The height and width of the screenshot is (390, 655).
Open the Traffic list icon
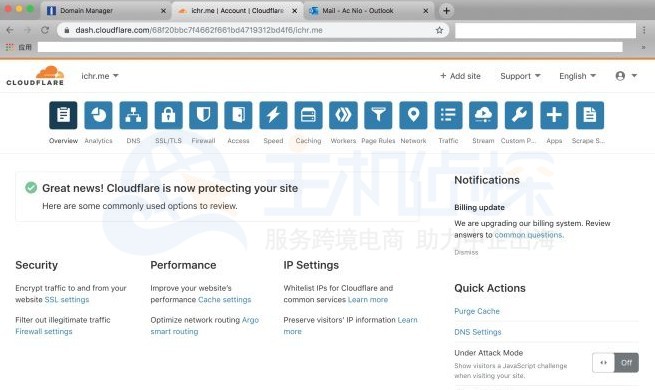[x=448, y=115]
